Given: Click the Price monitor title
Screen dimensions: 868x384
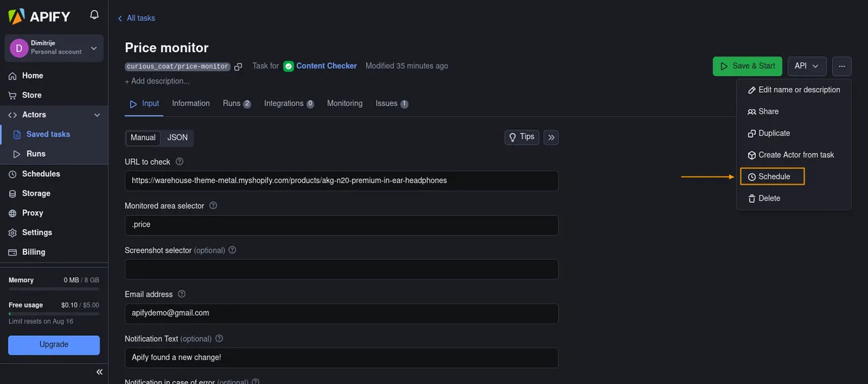Looking at the screenshot, I should 167,47.
